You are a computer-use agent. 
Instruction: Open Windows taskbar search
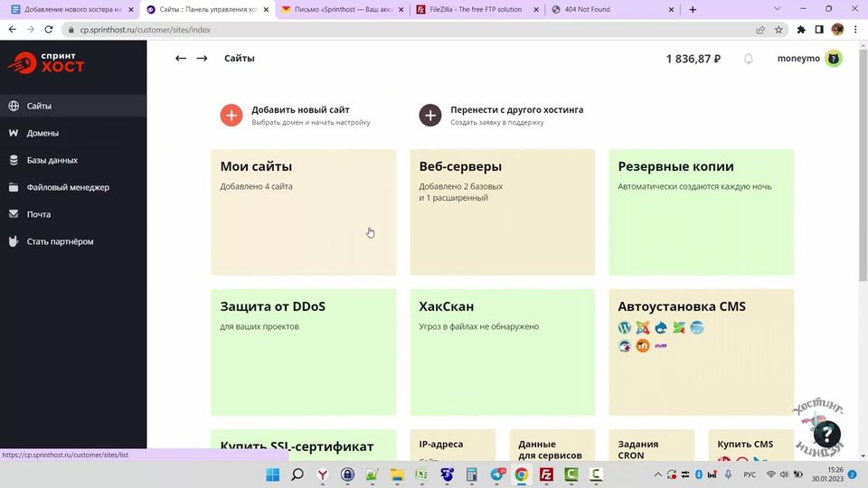(x=297, y=474)
